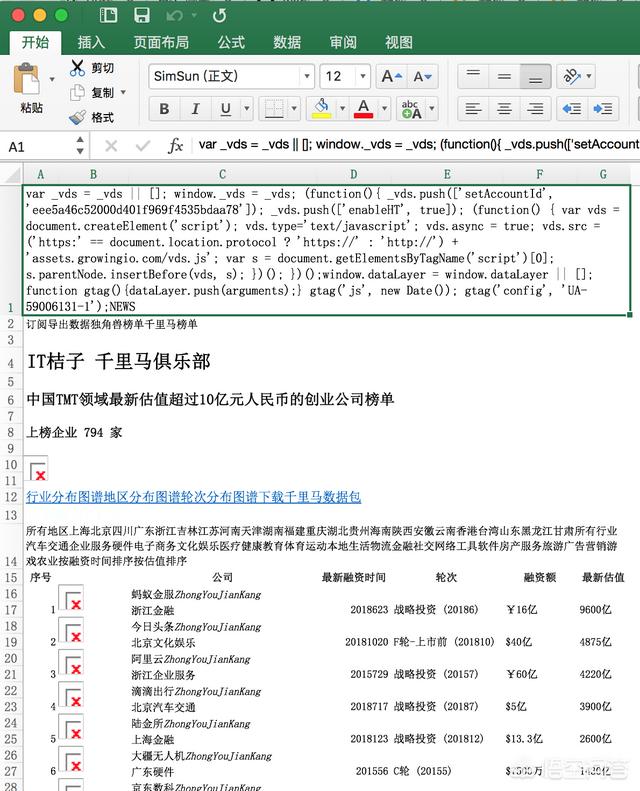Click the Cut scissors icon

(77, 68)
